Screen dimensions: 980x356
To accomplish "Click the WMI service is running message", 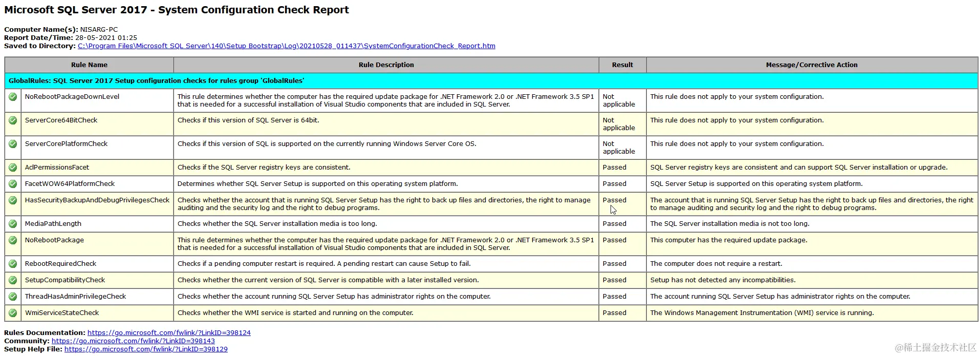I will click(762, 313).
